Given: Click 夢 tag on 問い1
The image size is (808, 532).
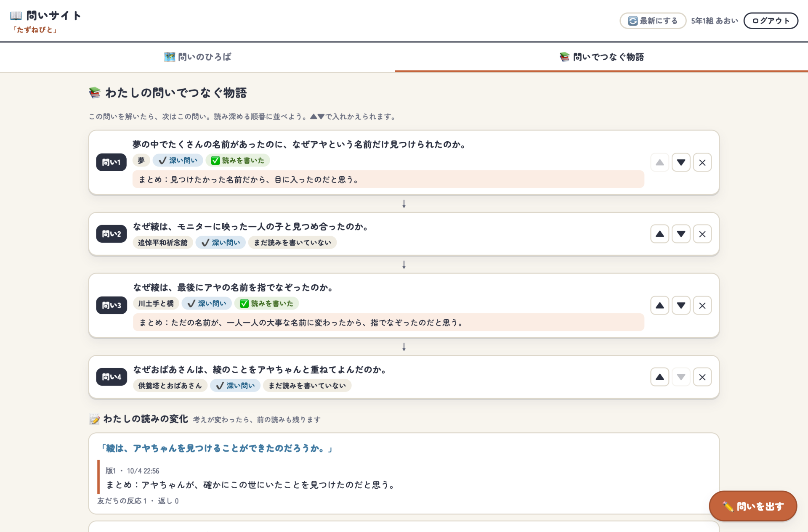Looking at the screenshot, I should click(141, 160).
